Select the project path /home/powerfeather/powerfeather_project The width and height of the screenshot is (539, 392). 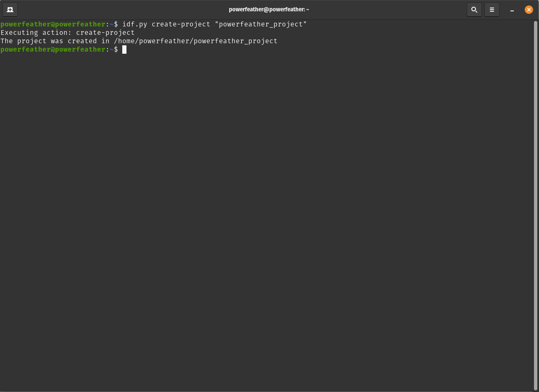[196, 41]
